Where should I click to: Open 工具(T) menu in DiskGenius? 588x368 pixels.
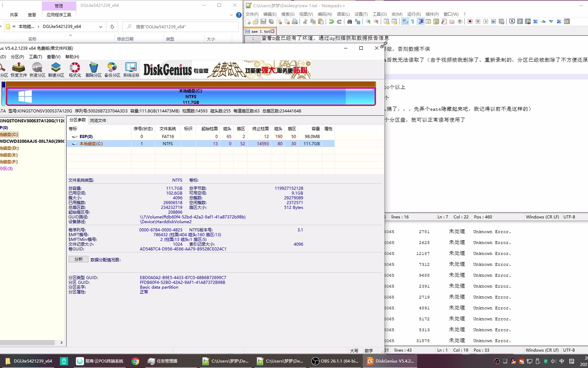click(36, 57)
